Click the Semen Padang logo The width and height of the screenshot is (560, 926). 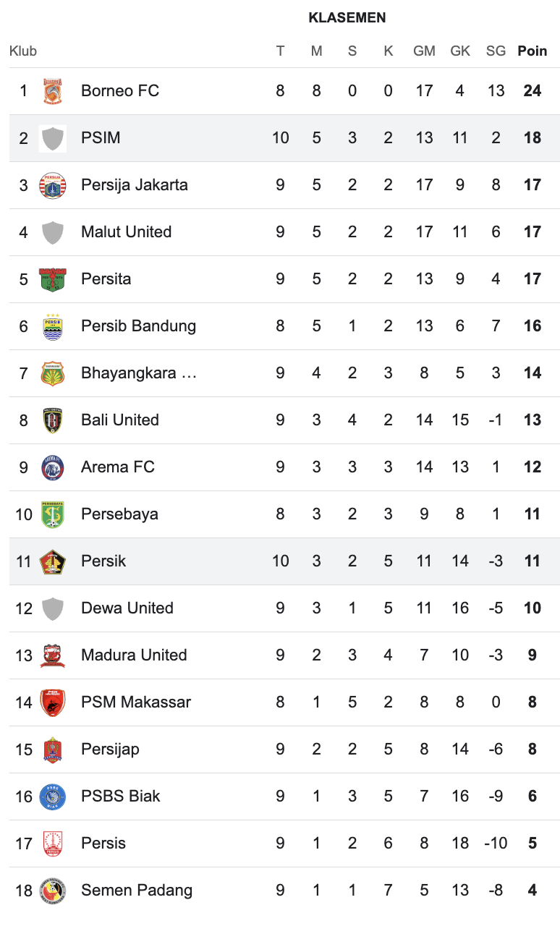click(53, 891)
